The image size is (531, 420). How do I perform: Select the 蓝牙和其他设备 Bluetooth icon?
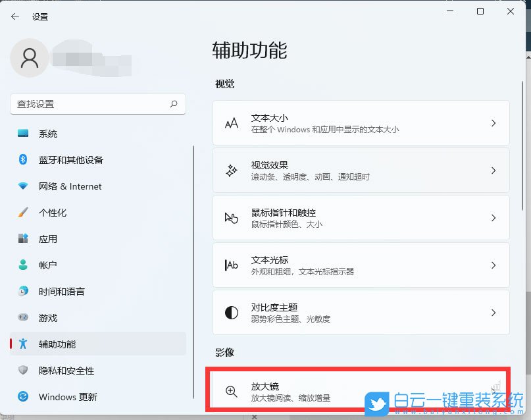24,160
